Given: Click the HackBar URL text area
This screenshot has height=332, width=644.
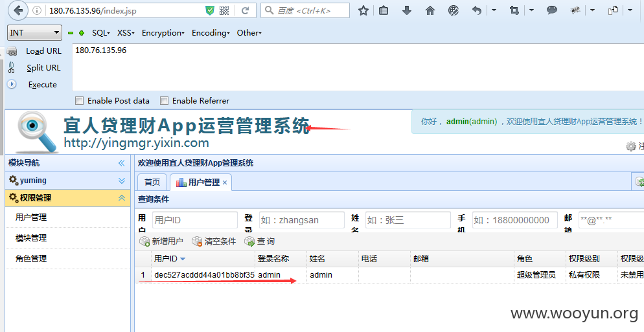Looking at the screenshot, I should tap(358, 67).
